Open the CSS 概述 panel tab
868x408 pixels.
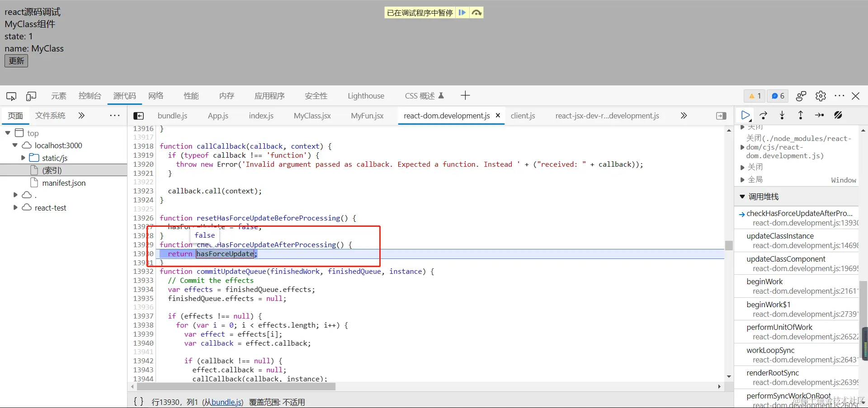coord(424,96)
